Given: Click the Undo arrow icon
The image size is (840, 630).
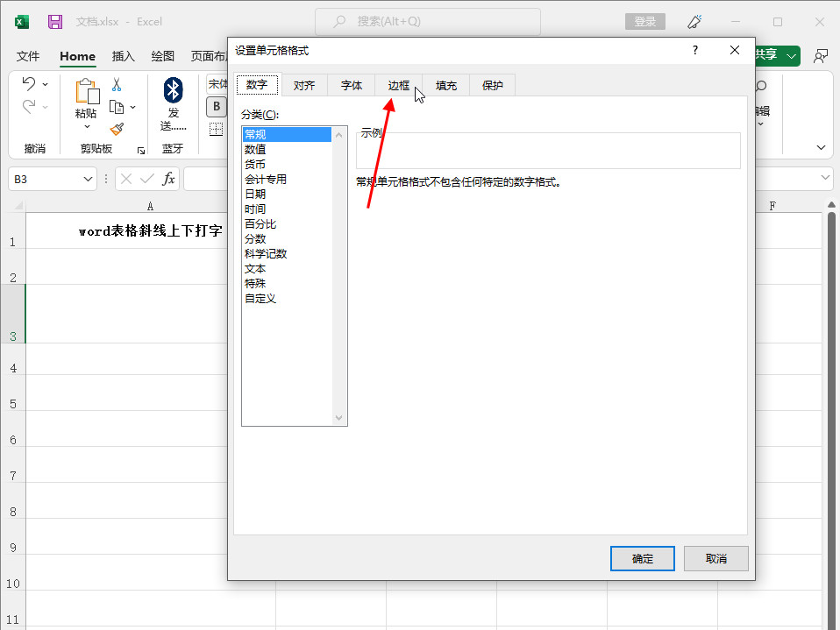Looking at the screenshot, I should [x=28, y=83].
